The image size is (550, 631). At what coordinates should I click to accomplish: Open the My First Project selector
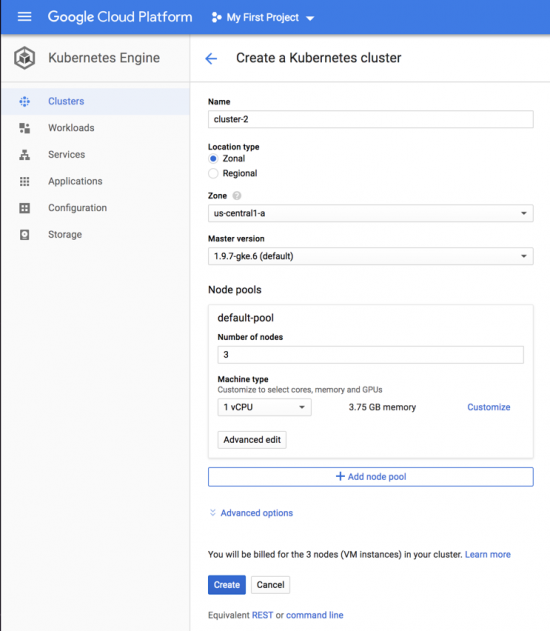tap(263, 17)
